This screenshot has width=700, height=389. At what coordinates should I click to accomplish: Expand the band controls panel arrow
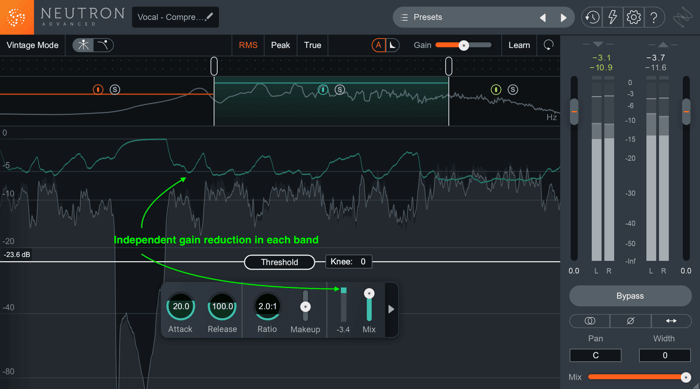391,309
